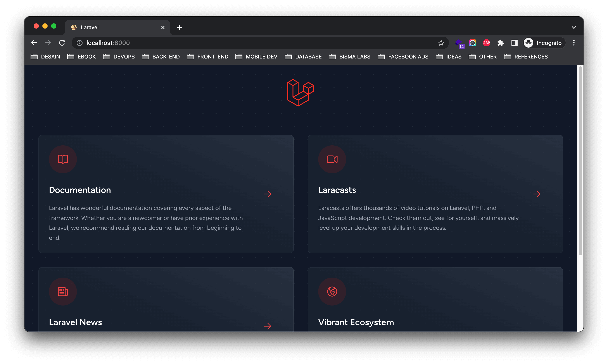Open the BISMA LABS bookmarks folder
Screen dimensions: 608x364
[x=349, y=57]
